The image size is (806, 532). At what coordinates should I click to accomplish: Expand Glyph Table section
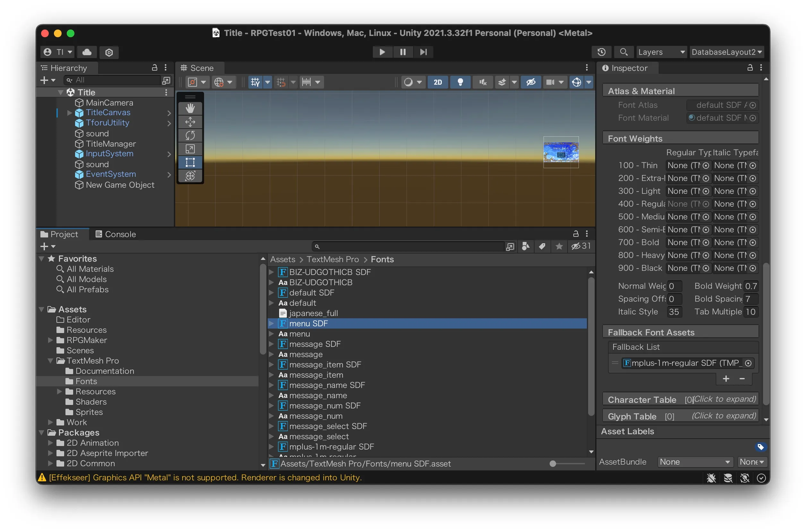681,416
